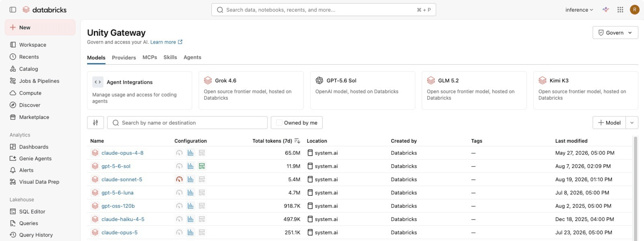This screenshot has width=644, height=241.
Task: Select the Kimi K3 model card
Action: pos(585,90)
